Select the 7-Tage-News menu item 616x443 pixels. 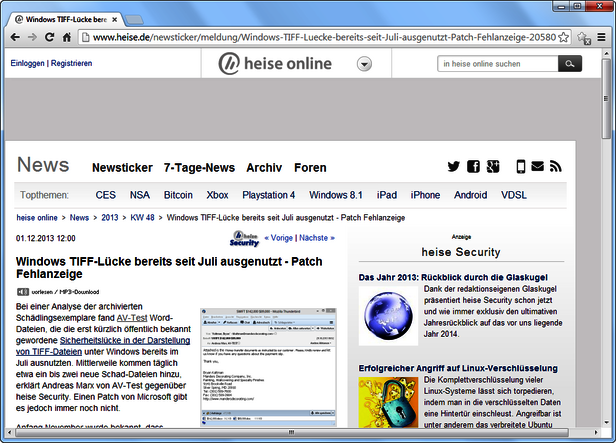(199, 168)
